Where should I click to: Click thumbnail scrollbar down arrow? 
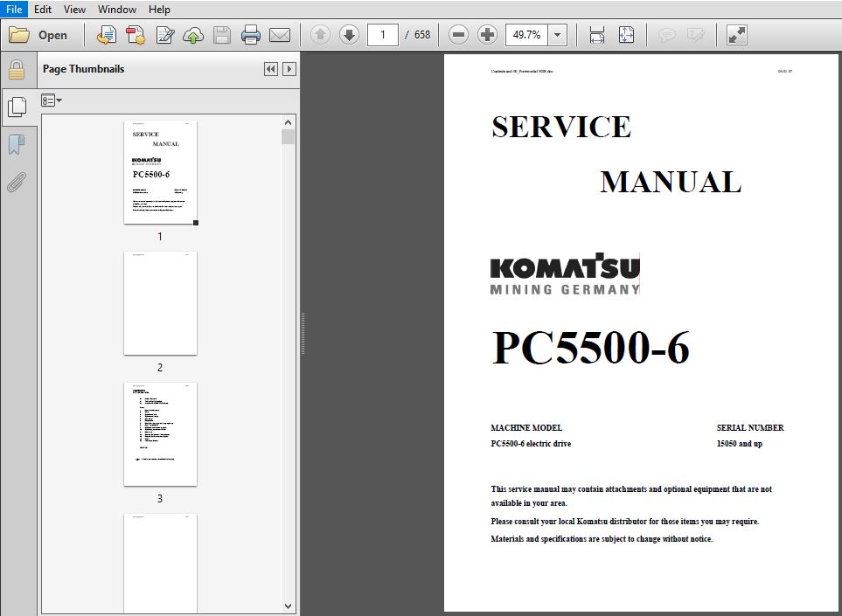coord(289,606)
